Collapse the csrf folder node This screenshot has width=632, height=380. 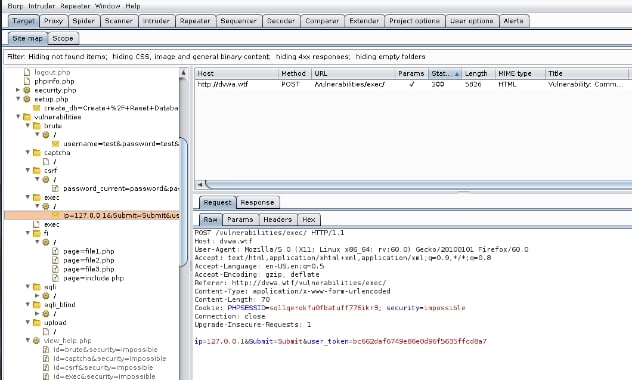[27, 170]
